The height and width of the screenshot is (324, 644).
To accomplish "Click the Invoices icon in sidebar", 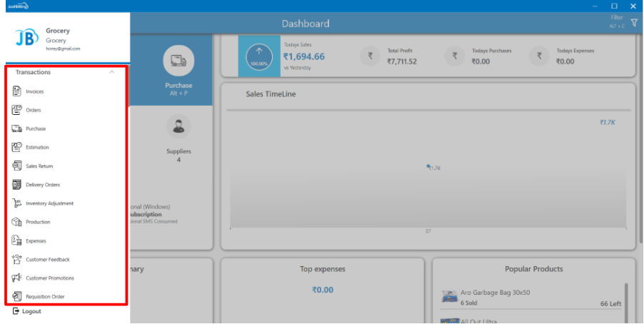I will pos(17,91).
